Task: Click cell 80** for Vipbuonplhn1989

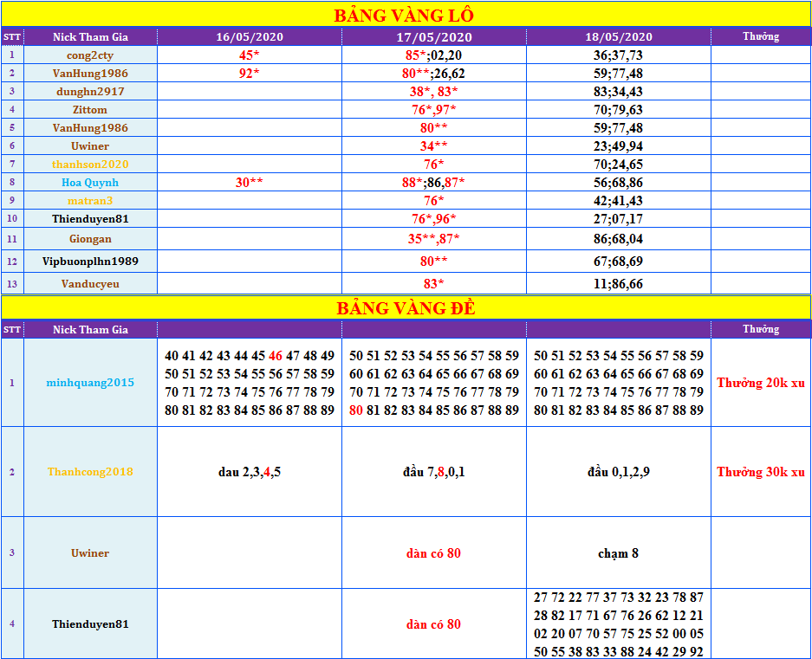Action: (433, 261)
